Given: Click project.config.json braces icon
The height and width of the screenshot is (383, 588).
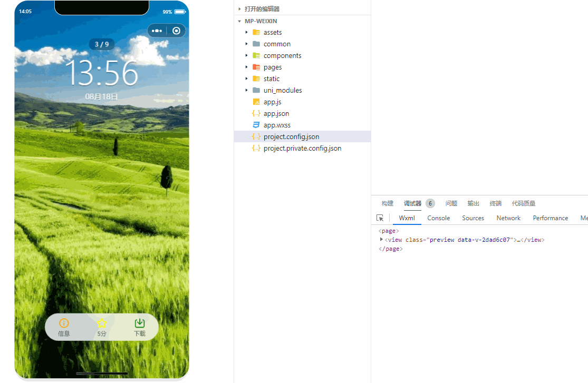Looking at the screenshot, I should tap(256, 137).
